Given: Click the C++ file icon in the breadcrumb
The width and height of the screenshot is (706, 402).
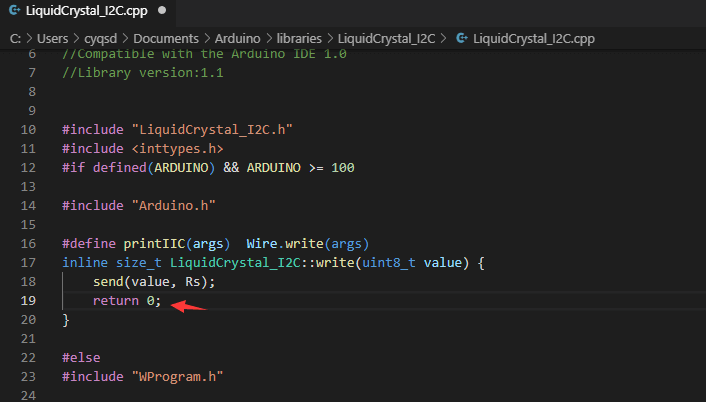Looking at the screenshot, I should [x=462, y=38].
